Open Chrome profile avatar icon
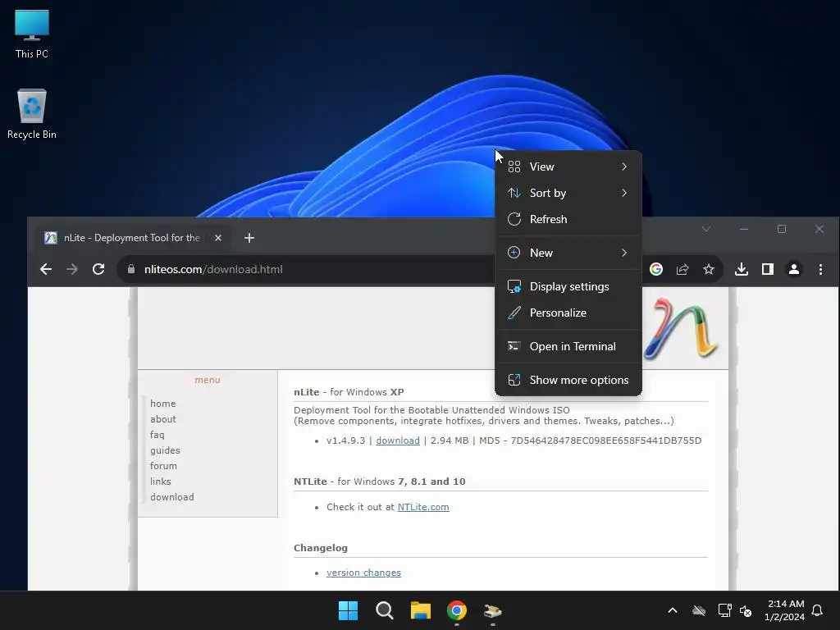Image resolution: width=840 pixels, height=630 pixels. [x=794, y=269]
